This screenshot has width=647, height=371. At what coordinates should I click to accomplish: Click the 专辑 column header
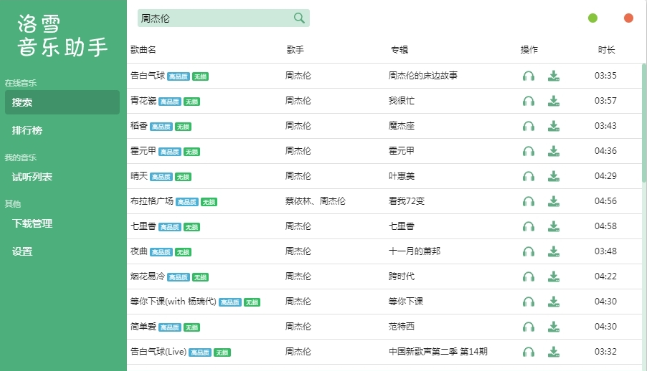point(399,50)
